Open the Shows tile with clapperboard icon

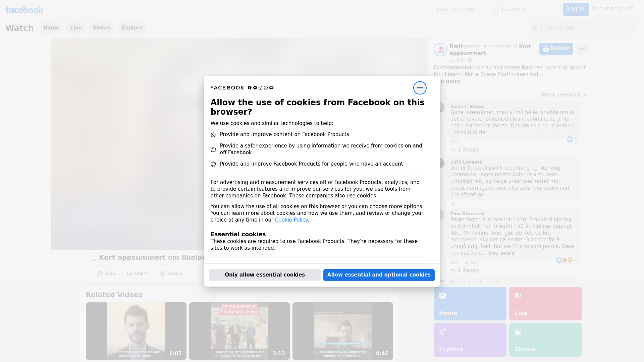545,340
